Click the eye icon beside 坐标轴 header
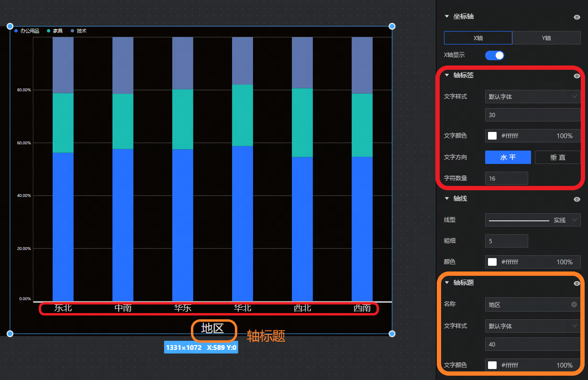Screen dimensions: 588x380 tap(577, 17)
